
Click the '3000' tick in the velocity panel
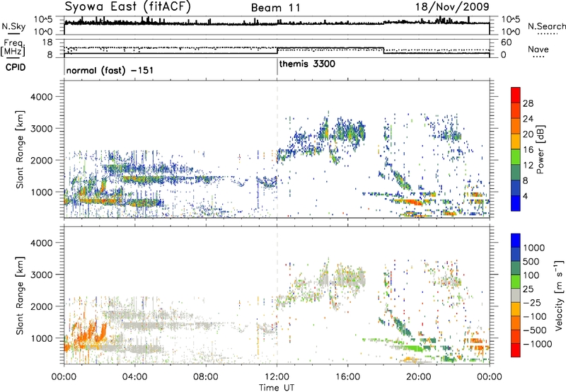[42, 275]
